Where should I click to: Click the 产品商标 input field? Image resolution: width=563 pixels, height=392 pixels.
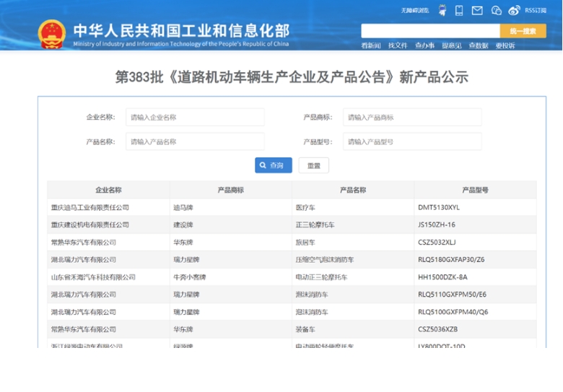tap(412, 117)
